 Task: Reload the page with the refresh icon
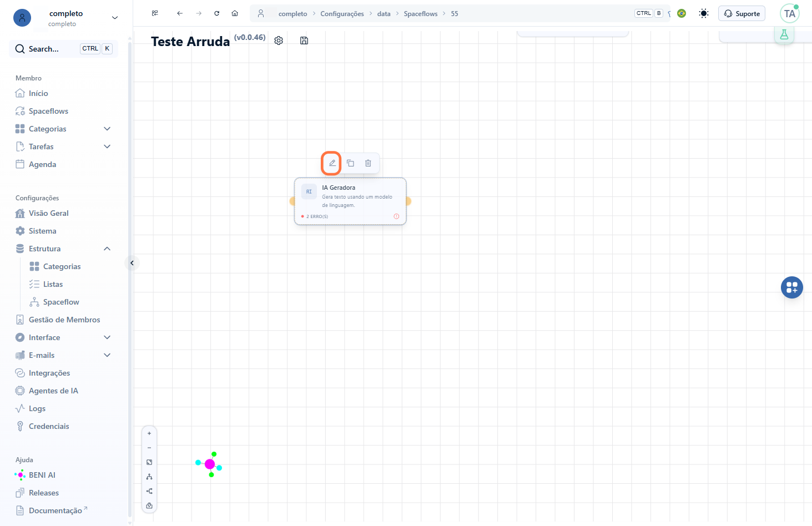217,13
